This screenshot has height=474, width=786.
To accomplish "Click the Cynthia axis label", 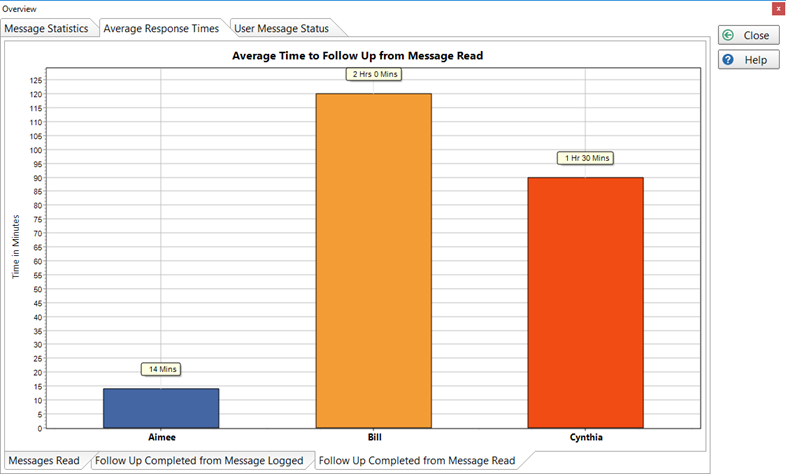I will point(586,437).
